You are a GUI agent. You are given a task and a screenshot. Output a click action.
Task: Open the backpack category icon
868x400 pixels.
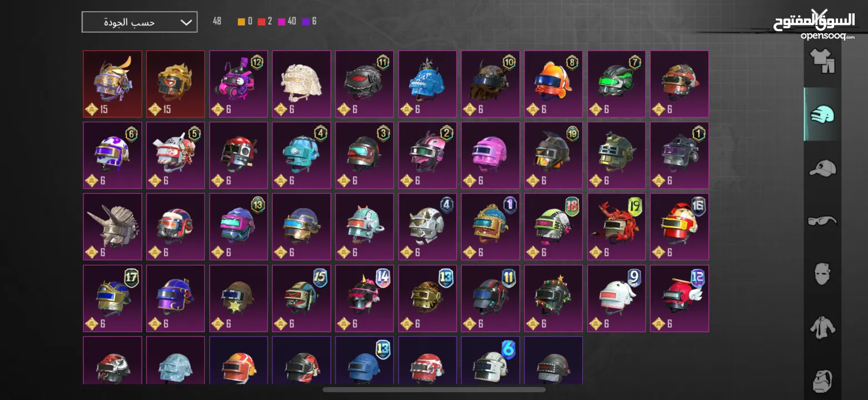click(822, 381)
